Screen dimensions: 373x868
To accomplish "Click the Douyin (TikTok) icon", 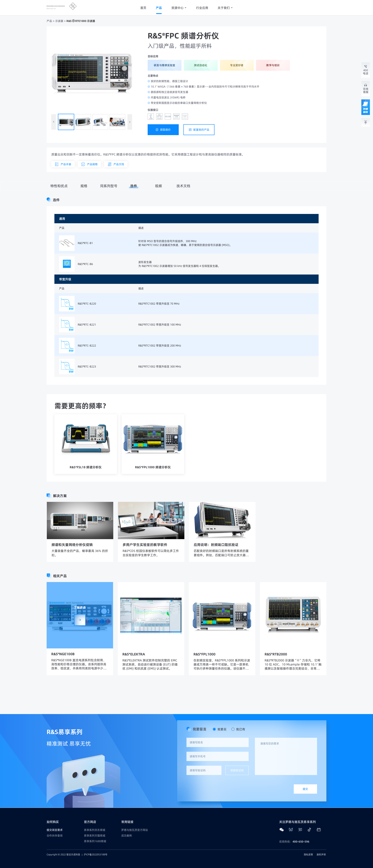I will coord(309,830).
